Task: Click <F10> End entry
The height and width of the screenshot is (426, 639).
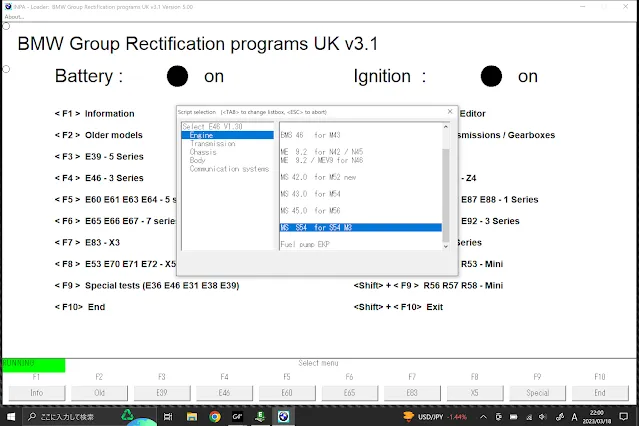Action: pyautogui.click(x=80, y=307)
